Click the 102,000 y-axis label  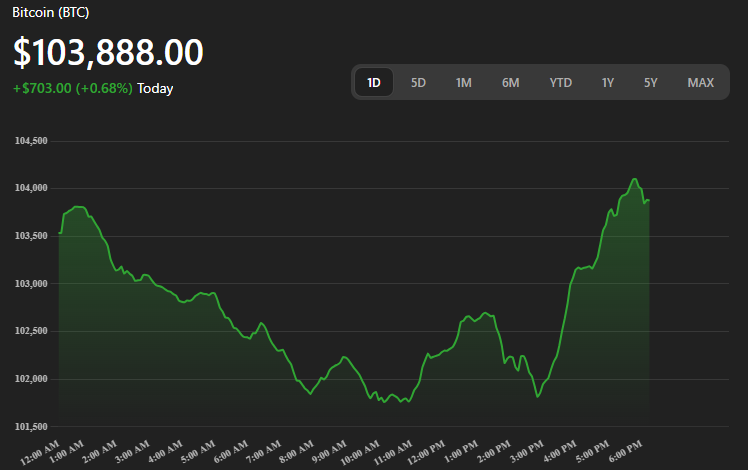(x=31, y=378)
